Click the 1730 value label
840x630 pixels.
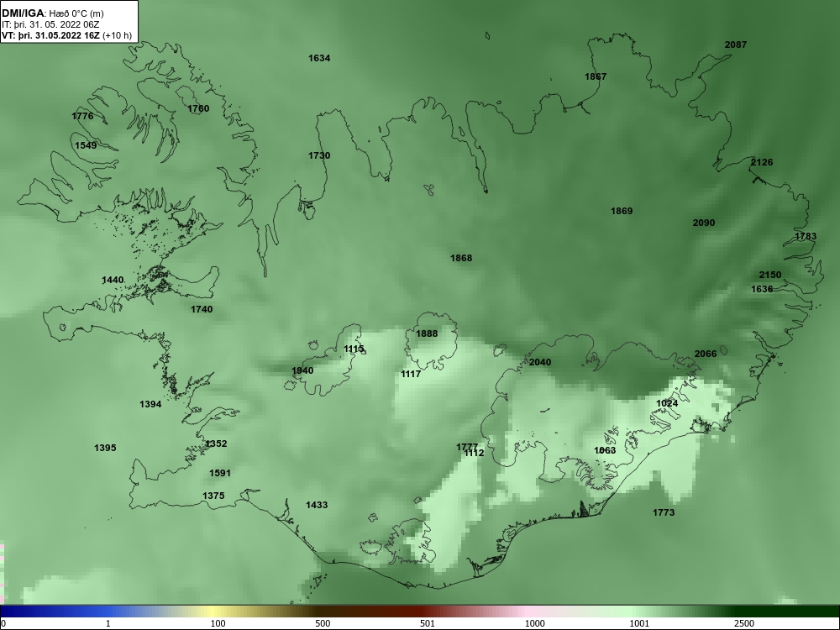tap(319, 156)
